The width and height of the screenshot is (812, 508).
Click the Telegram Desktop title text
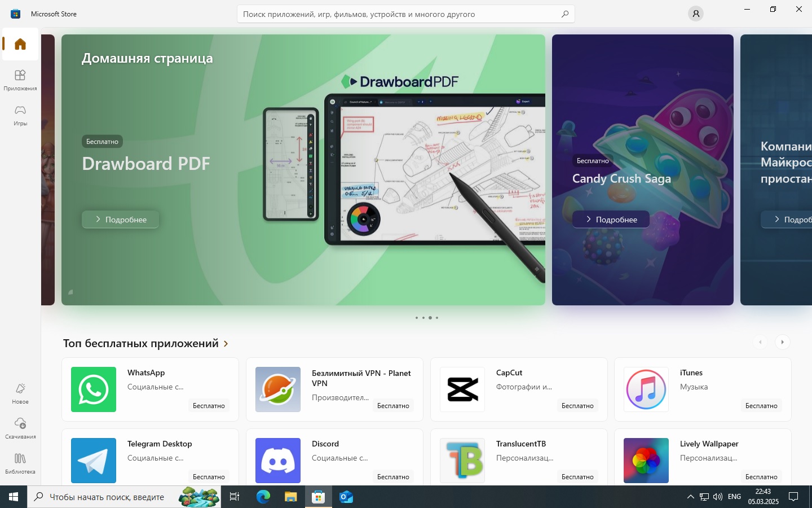pos(160,444)
